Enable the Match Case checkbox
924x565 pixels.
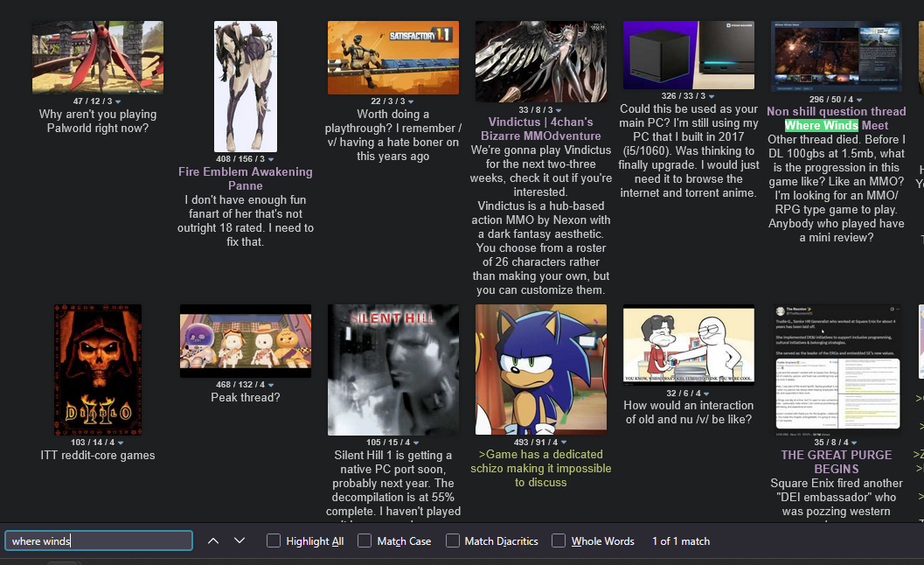365,541
